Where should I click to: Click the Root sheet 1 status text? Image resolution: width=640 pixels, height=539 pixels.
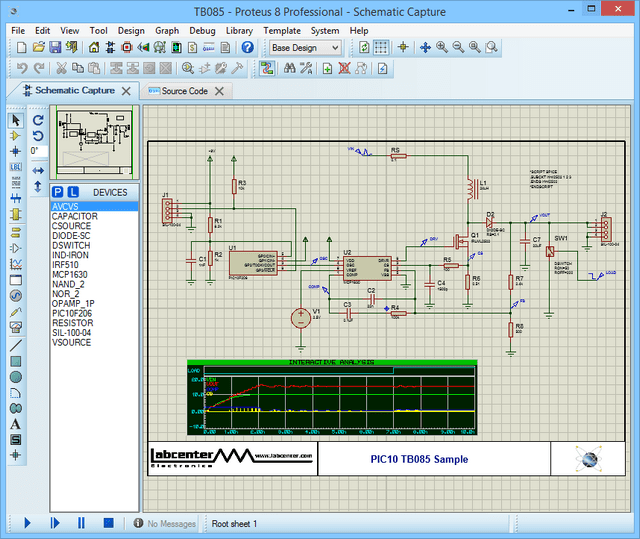click(234, 523)
